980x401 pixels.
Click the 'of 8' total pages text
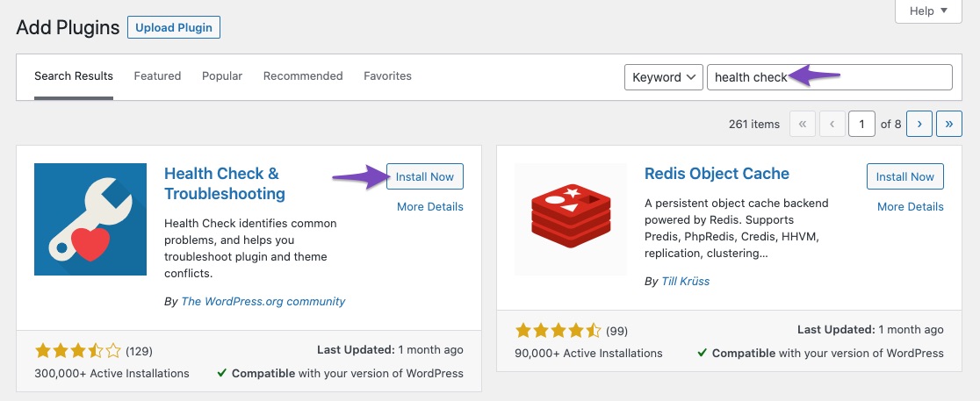click(x=890, y=125)
